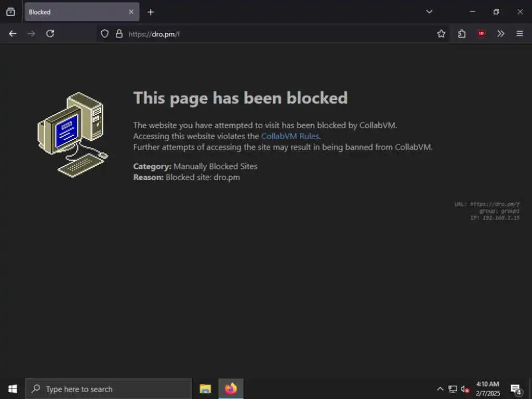Open network status tray icon
This screenshot has height=399, width=532.
[x=453, y=389]
